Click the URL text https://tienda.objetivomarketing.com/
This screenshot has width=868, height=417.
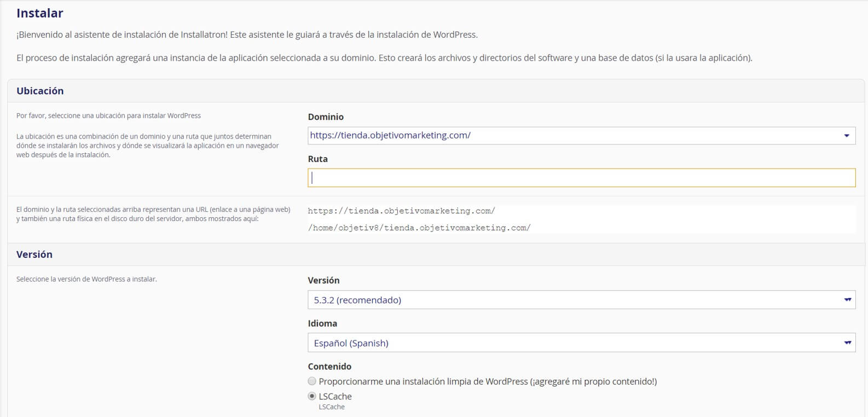pos(401,211)
